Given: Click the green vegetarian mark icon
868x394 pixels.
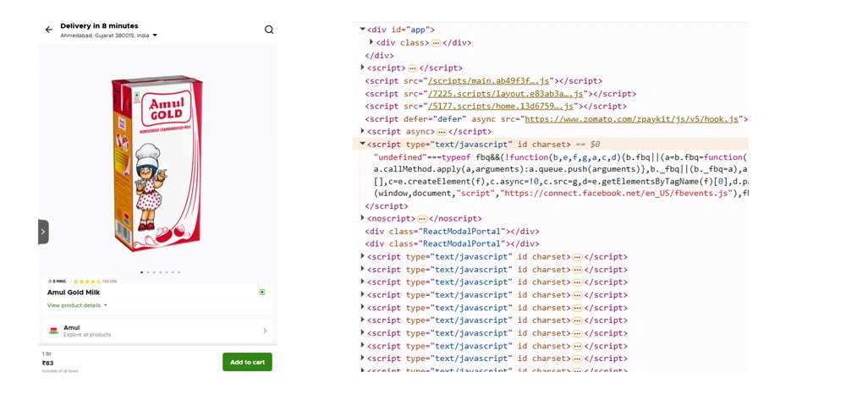Looking at the screenshot, I should pyautogui.click(x=262, y=293).
